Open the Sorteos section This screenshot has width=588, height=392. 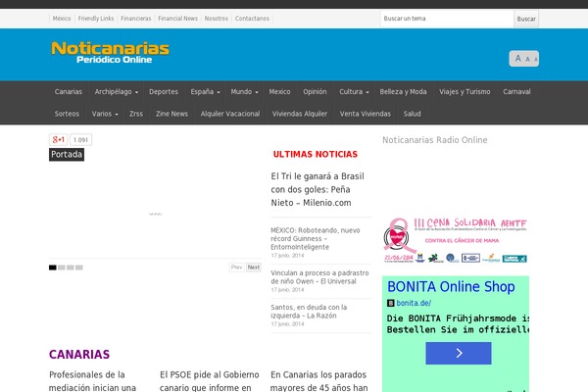pos(67,114)
